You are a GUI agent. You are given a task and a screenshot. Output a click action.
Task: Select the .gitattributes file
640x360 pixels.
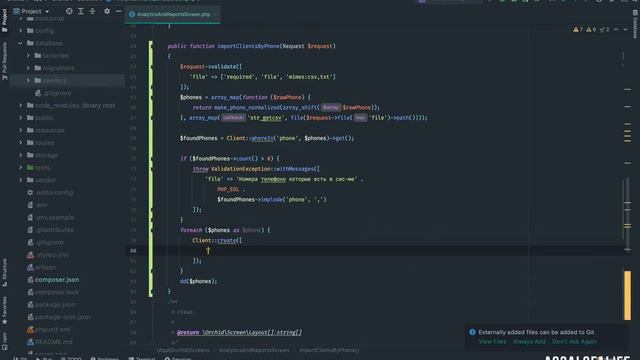coord(50,230)
